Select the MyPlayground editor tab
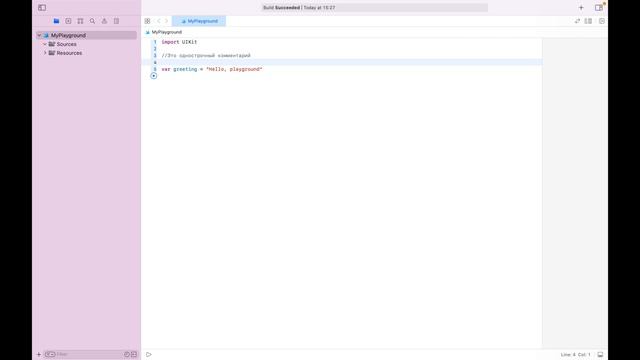This screenshot has height=360, width=640. click(x=199, y=21)
